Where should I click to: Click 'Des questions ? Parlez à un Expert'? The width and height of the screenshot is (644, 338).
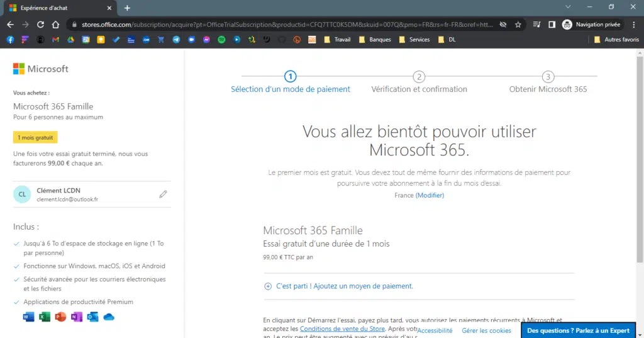(579, 330)
